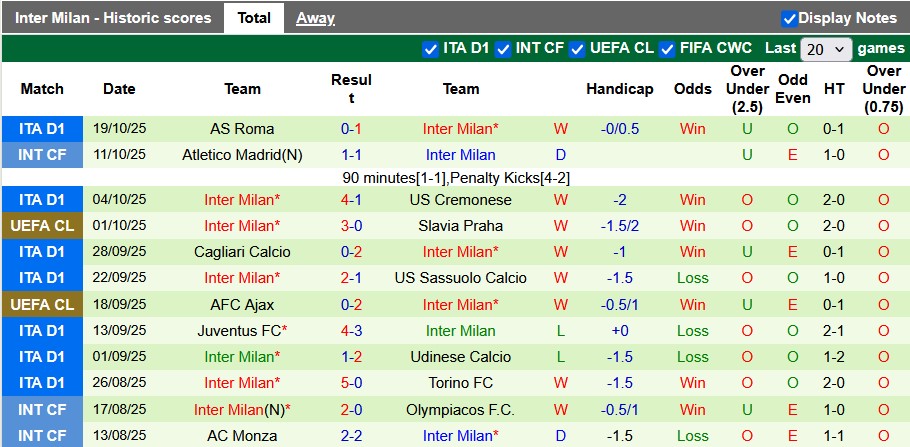Uncheck the ITA D1 league filter
Image resolution: width=910 pixels, height=447 pixels.
pyautogui.click(x=431, y=48)
